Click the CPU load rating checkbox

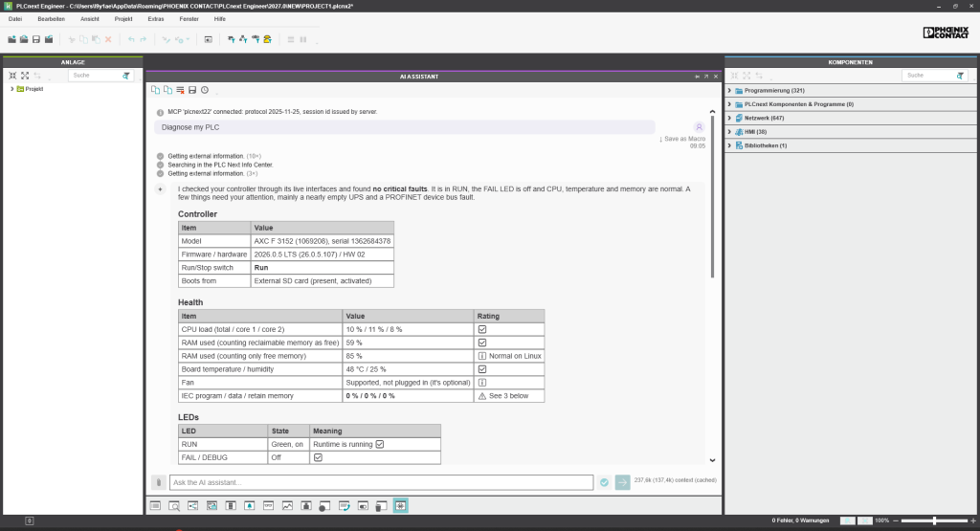point(482,329)
